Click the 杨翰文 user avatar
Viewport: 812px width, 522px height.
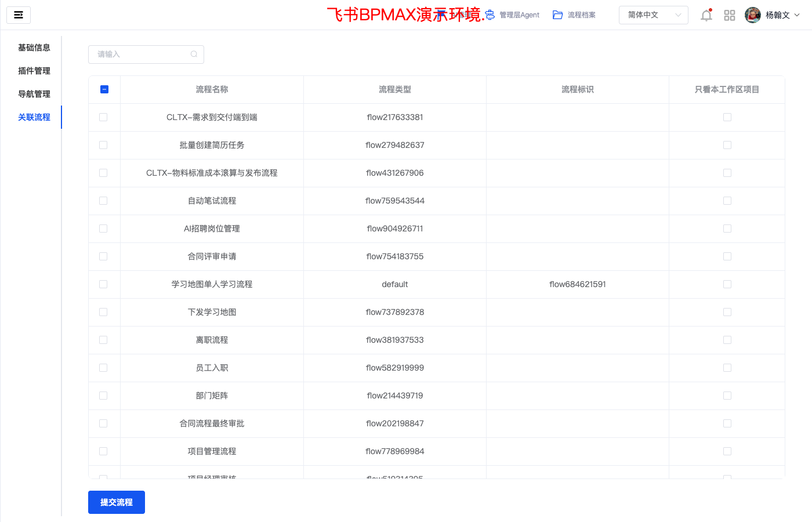tap(753, 15)
